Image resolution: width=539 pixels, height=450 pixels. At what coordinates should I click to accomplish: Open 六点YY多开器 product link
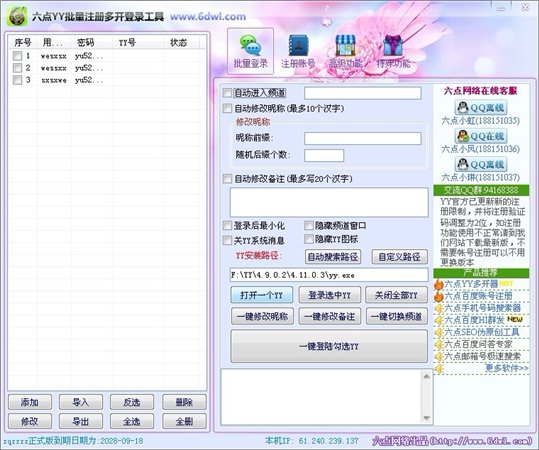(x=471, y=284)
